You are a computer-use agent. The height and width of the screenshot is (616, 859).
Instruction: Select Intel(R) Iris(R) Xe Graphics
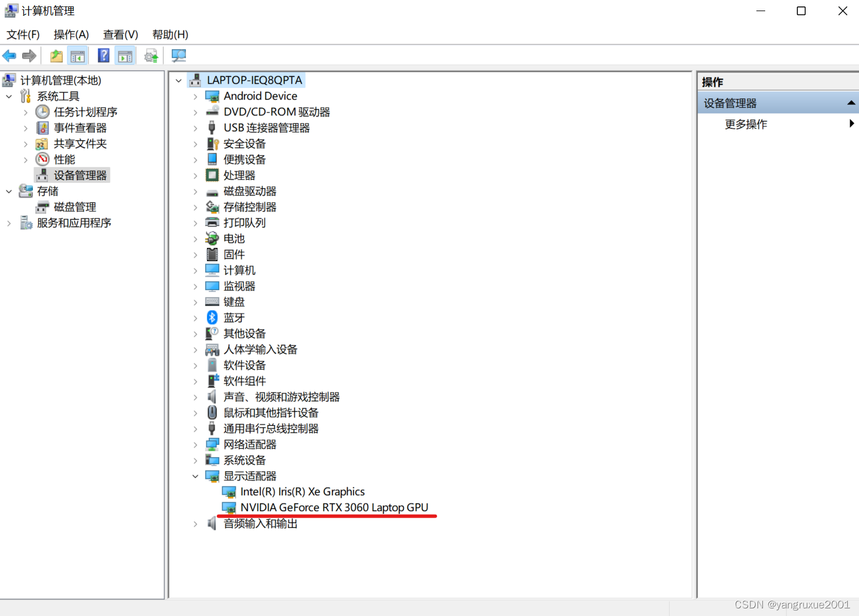tap(303, 492)
